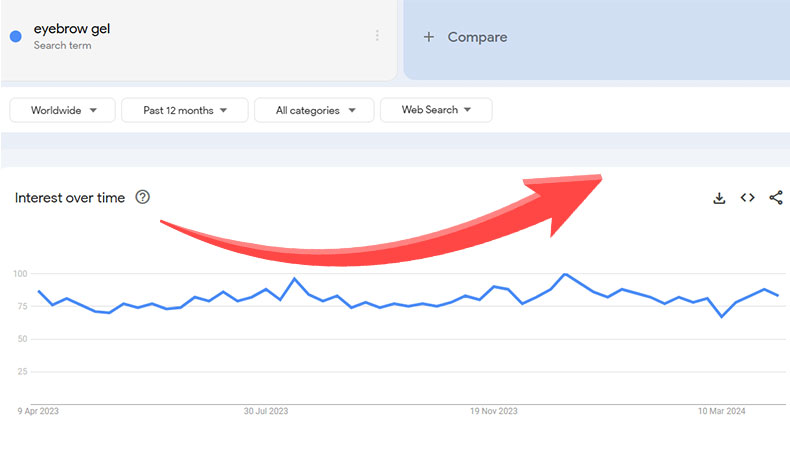Click the 30 Jul 2023 axis label
This screenshot has width=790, height=473.
click(x=266, y=411)
